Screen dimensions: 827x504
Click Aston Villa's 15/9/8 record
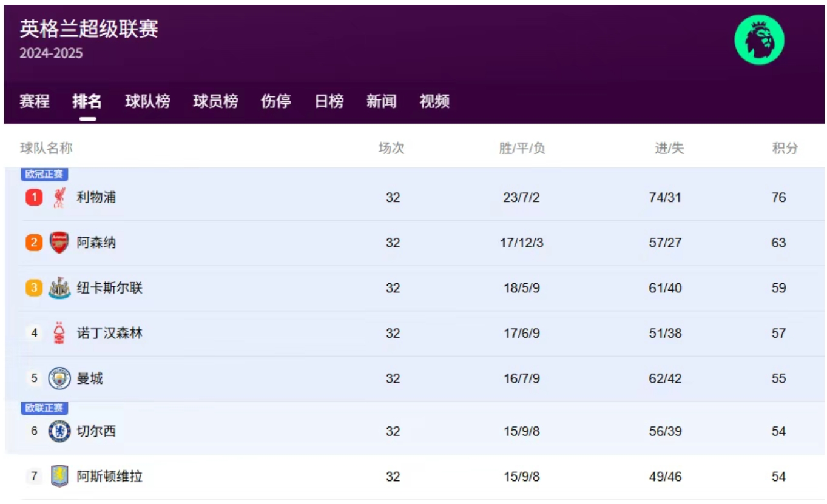click(521, 477)
